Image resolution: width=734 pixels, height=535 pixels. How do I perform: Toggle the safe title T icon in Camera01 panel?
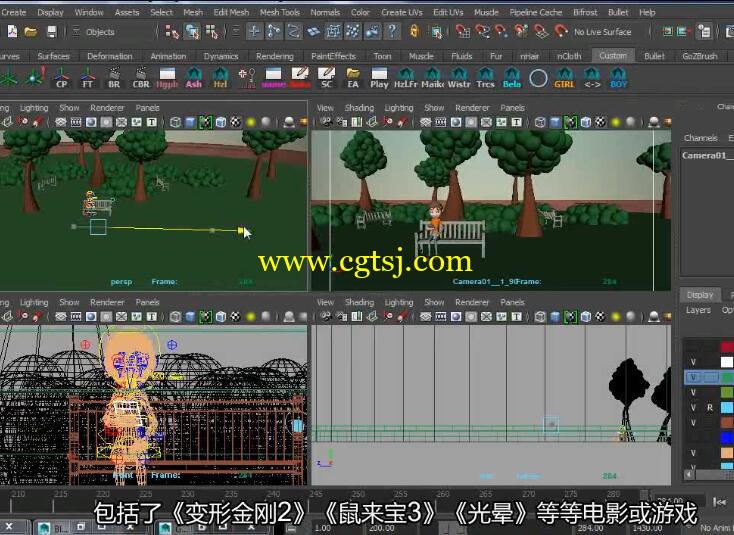(x=516, y=122)
